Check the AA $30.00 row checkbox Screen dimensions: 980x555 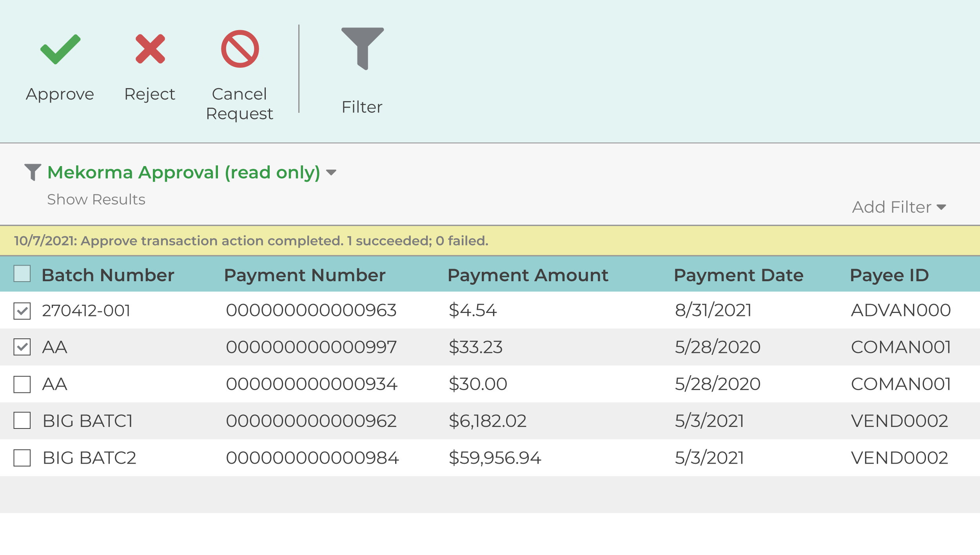[x=22, y=384]
